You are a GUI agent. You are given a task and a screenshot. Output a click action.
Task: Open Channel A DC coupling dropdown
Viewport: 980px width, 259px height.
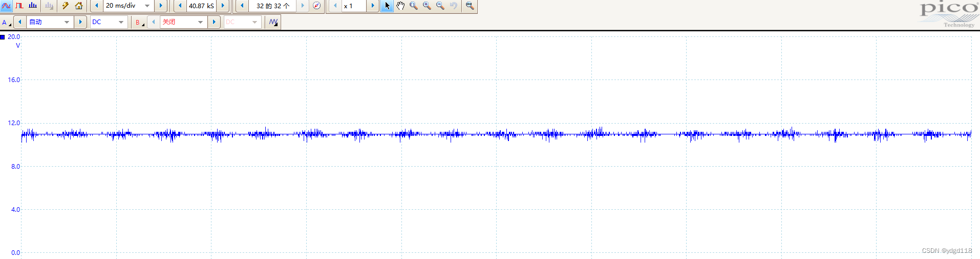click(x=109, y=22)
